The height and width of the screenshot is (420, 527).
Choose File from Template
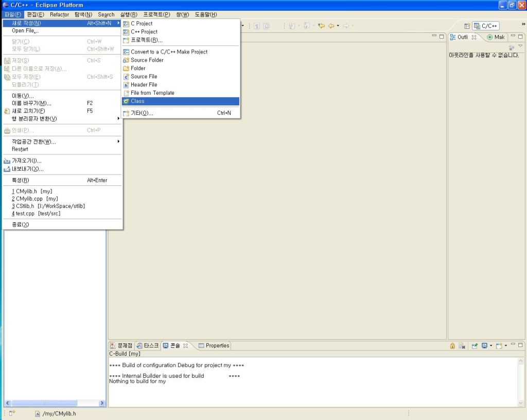click(x=181, y=93)
